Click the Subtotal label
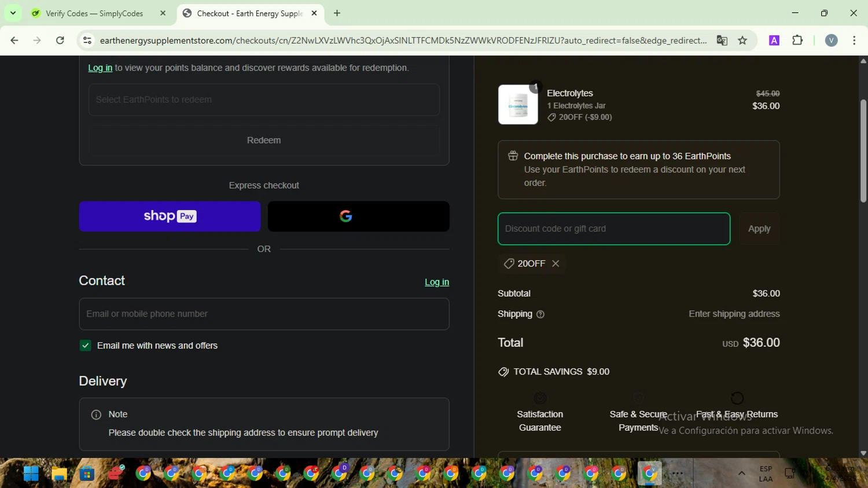Screen dimensions: 868x488 tap(514, 293)
